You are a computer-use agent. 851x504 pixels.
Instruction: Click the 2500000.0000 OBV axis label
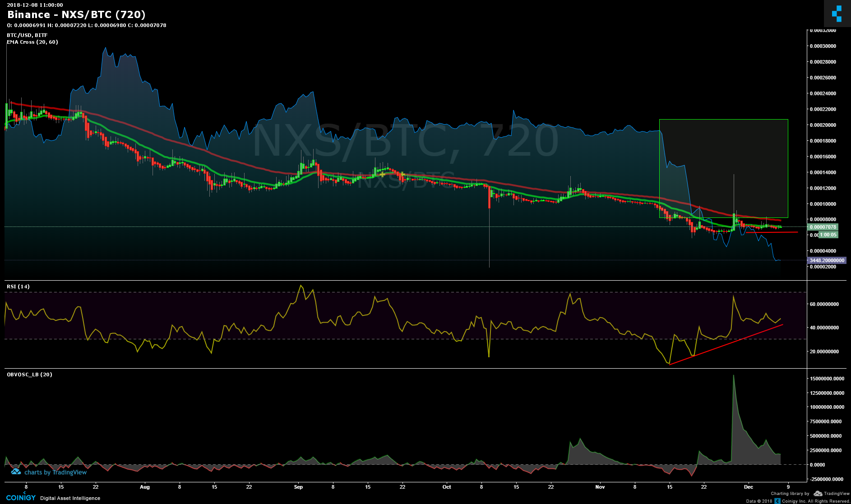pyautogui.click(x=827, y=450)
